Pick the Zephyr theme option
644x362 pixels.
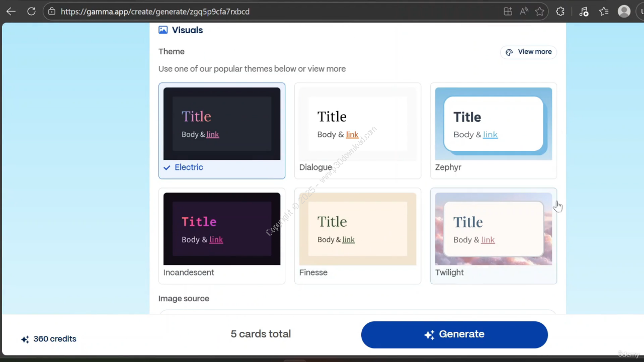(x=493, y=130)
